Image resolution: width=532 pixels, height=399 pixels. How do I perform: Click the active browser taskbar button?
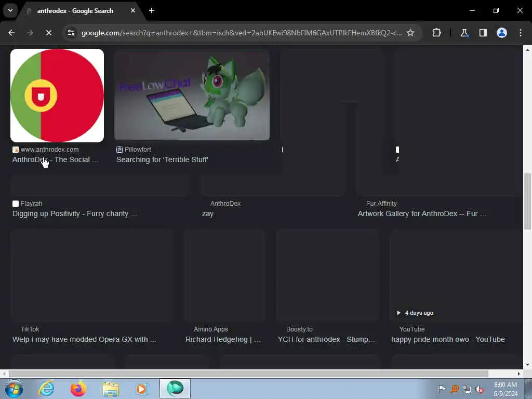pos(175,389)
